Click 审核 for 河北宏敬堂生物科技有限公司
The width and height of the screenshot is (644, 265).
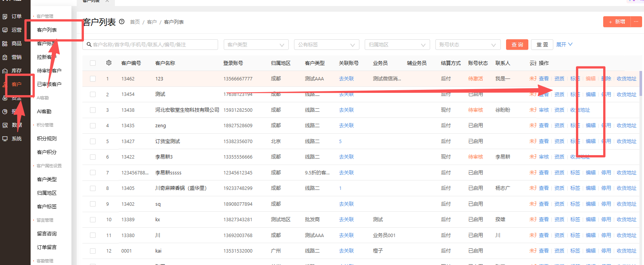coord(544,110)
